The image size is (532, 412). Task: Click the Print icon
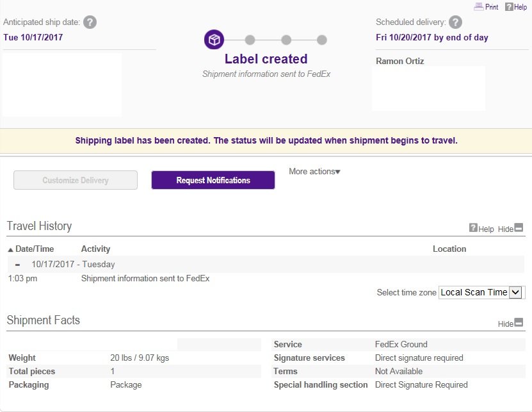pyautogui.click(x=478, y=6)
